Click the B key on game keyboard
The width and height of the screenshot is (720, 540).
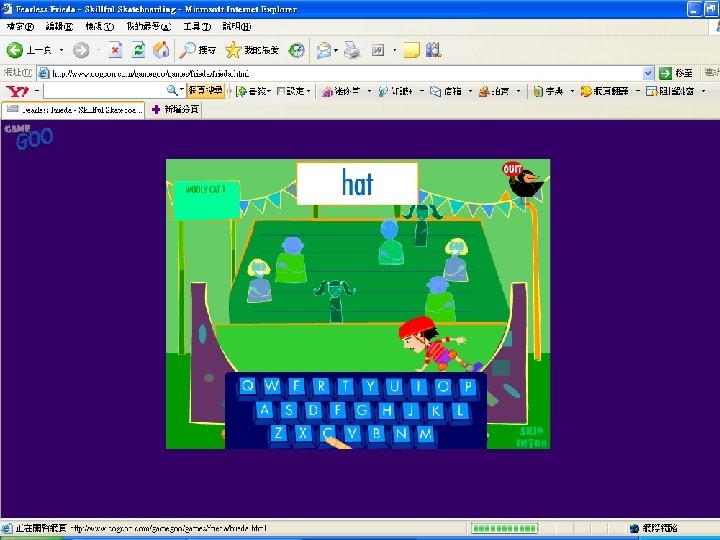pos(376,433)
